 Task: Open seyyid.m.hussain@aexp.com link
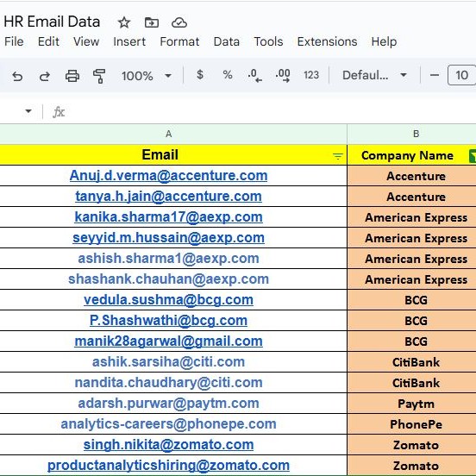click(x=168, y=238)
